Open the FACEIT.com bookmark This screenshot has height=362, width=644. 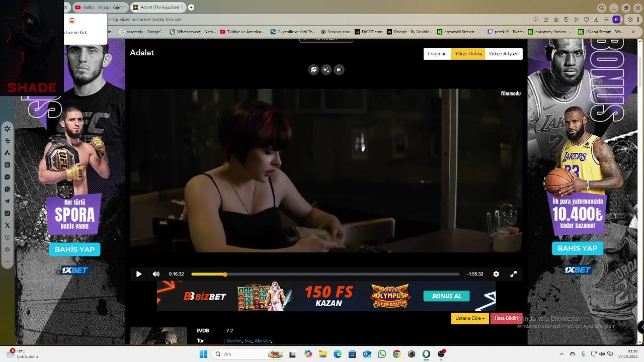coord(368,32)
